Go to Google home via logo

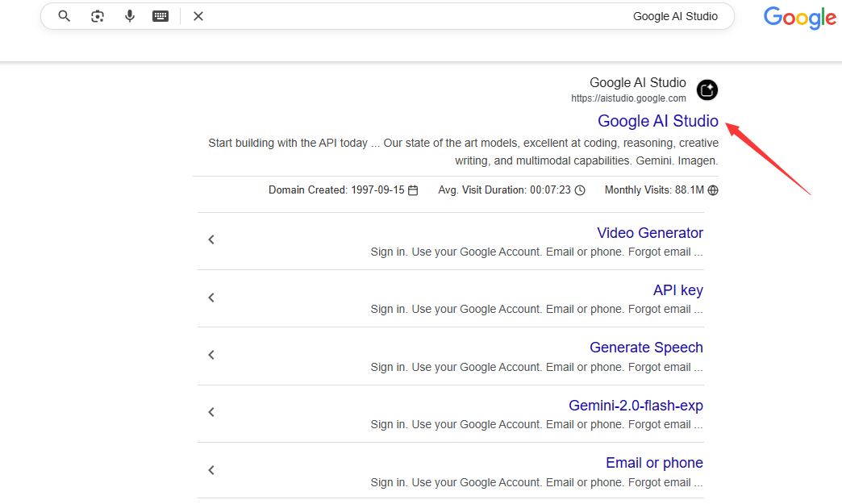[799, 18]
